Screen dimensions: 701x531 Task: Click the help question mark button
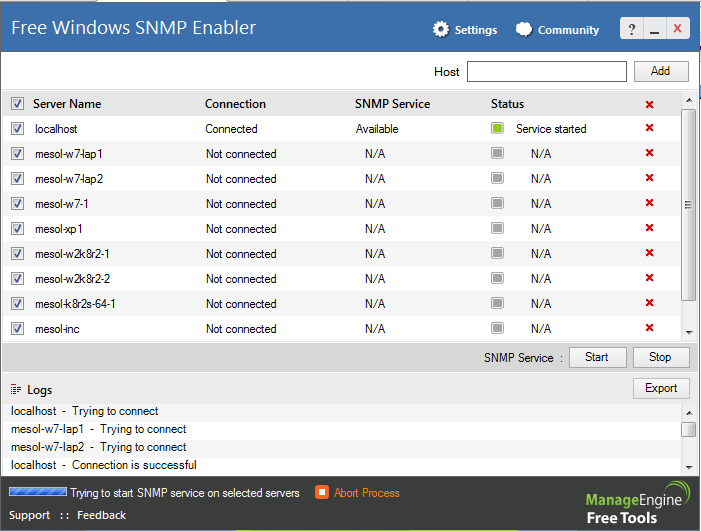pyautogui.click(x=631, y=29)
